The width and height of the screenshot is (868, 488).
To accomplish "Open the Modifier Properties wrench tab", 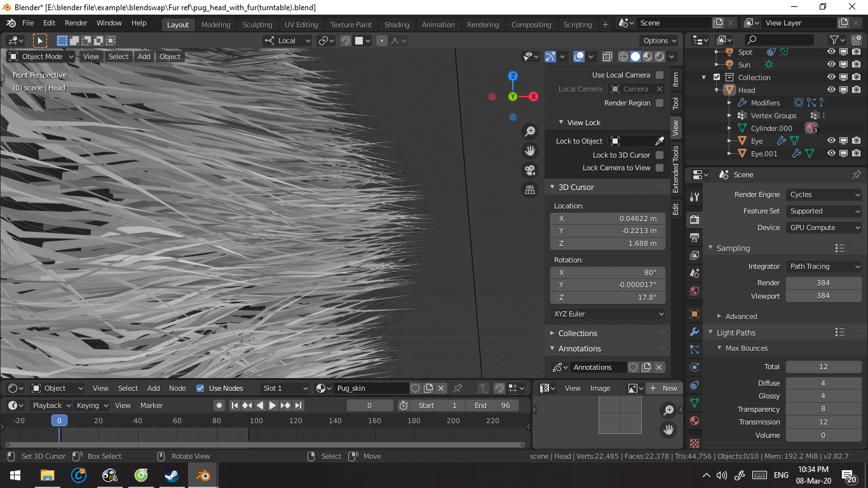I will pos(694,332).
